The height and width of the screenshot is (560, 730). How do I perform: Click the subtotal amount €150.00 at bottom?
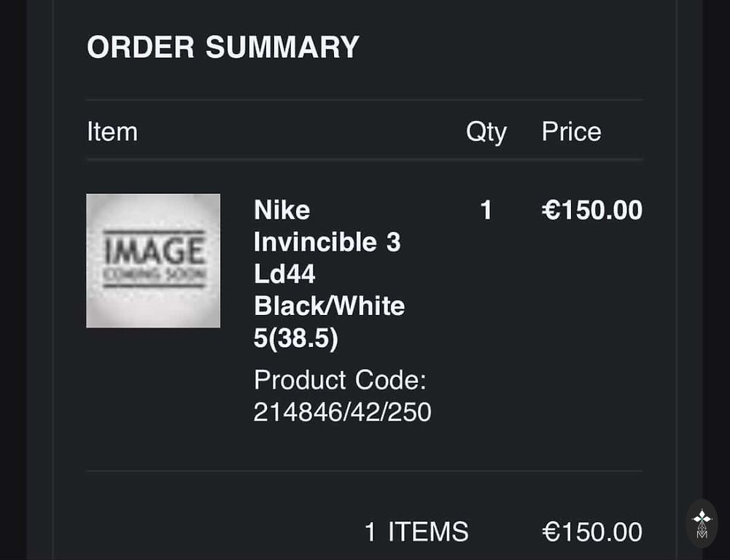pos(592,532)
